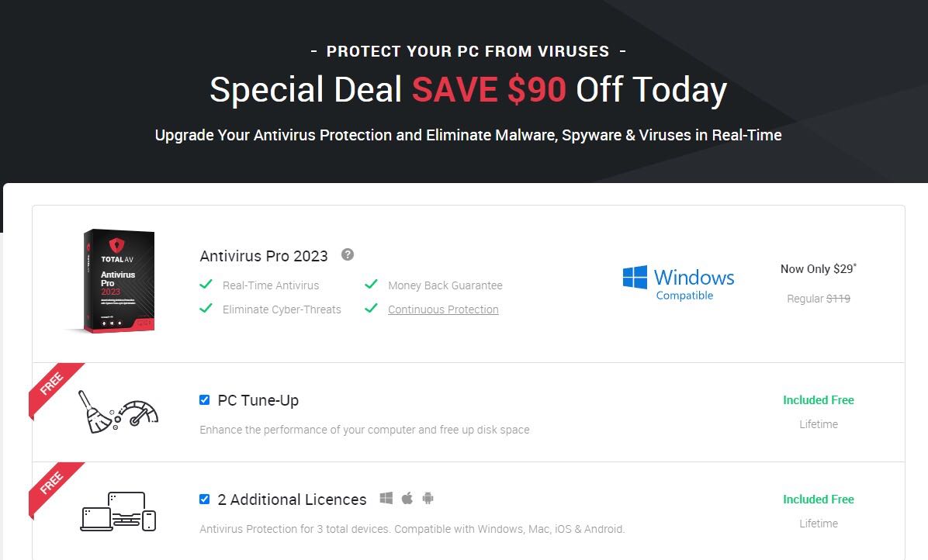
Task: Click the Android platform icon beside Additional Licences
Action: (x=428, y=499)
